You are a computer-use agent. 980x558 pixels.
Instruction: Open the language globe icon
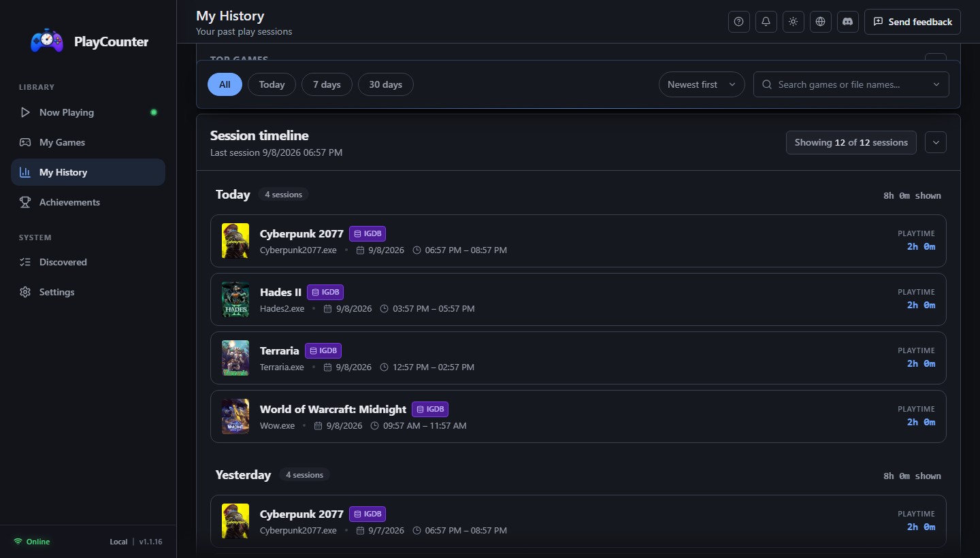pos(821,22)
